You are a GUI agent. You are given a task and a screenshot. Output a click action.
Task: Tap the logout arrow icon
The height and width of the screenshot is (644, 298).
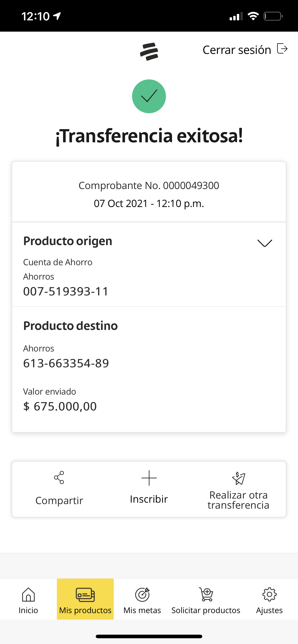(282, 49)
